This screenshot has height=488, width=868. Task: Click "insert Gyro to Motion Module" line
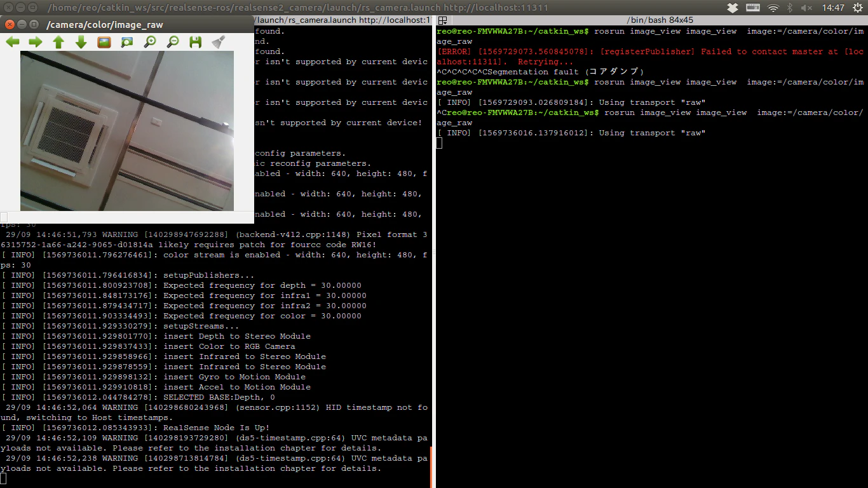(153, 377)
